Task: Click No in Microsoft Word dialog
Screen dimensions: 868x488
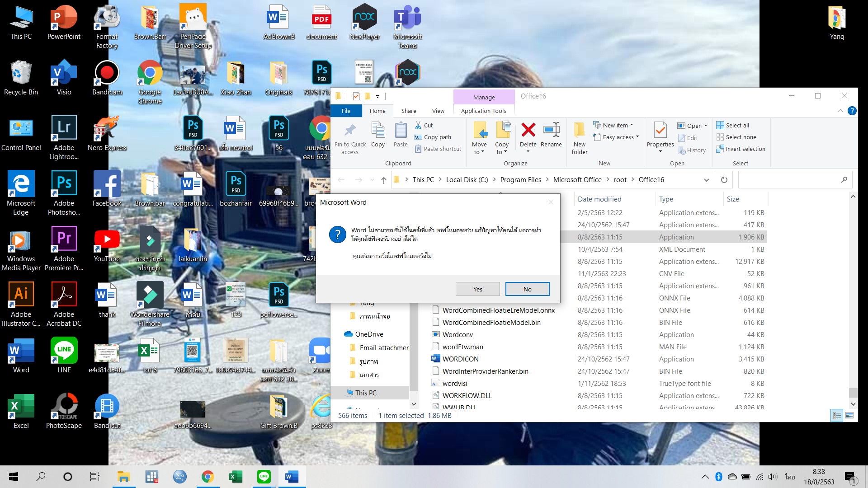Action: coord(527,289)
